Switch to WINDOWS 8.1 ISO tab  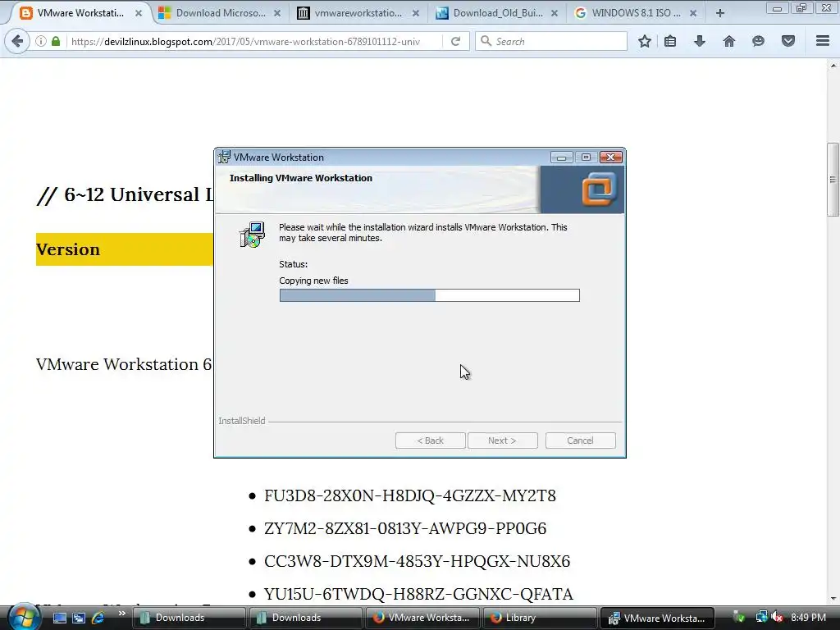pos(636,13)
